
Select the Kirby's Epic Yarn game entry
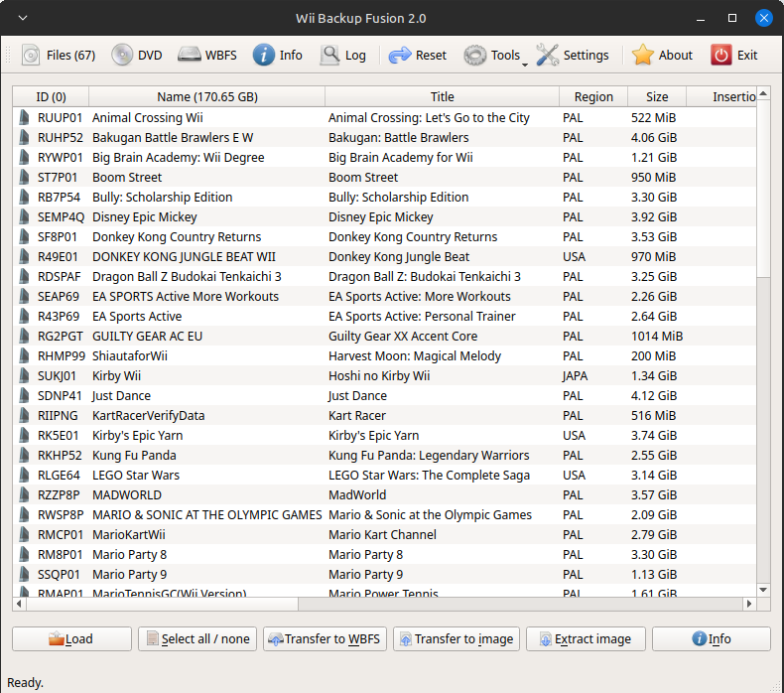pyautogui.click(x=137, y=435)
